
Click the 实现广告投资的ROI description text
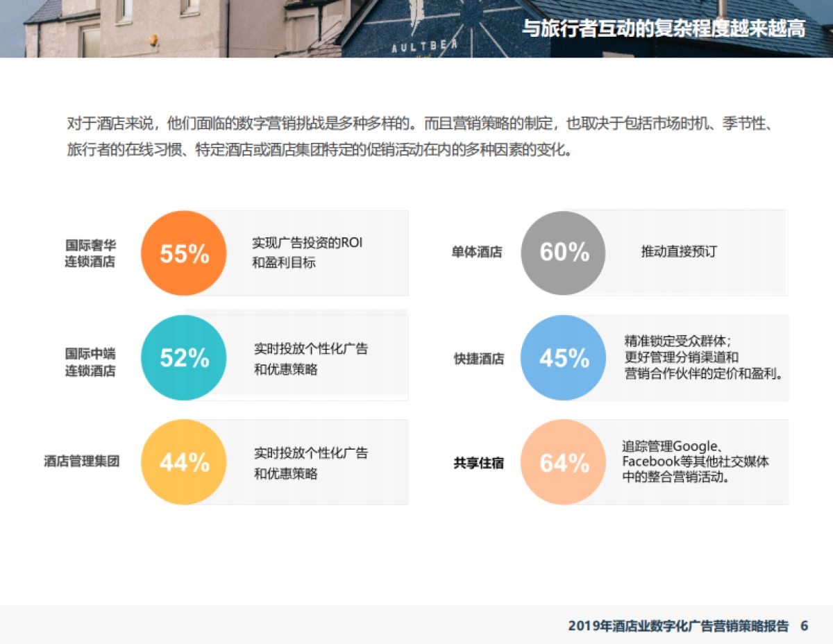click(308, 243)
